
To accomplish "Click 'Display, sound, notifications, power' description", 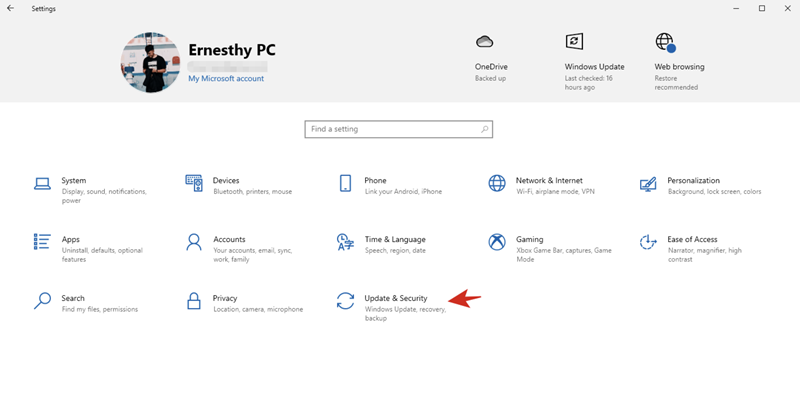I will click(104, 196).
